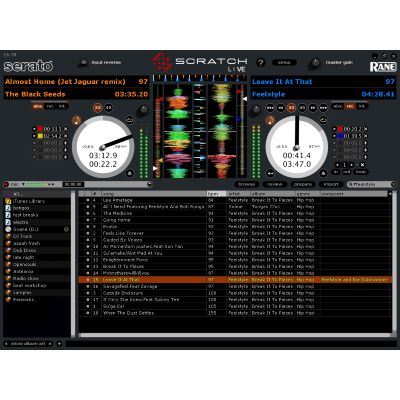Go to previous loop on right deck

point(337,165)
